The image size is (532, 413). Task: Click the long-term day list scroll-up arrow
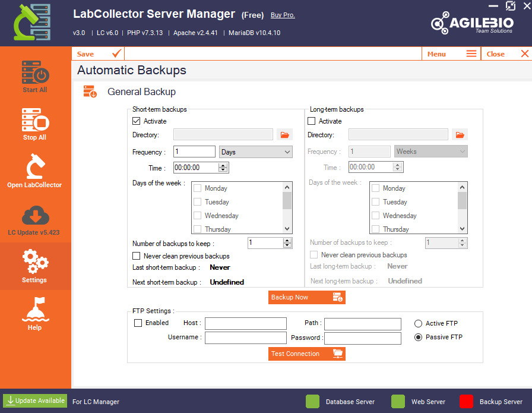point(462,187)
